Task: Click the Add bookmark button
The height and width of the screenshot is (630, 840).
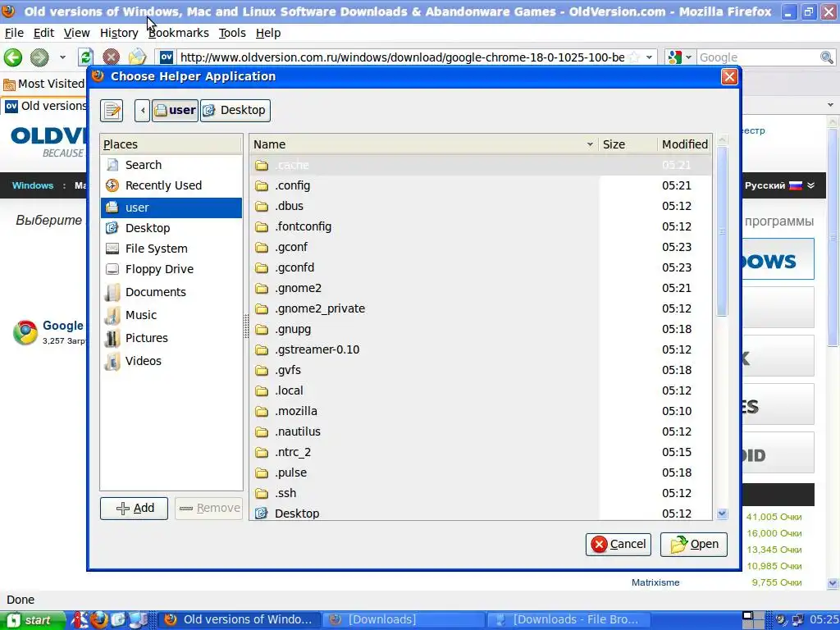Action: [x=134, y=508]
